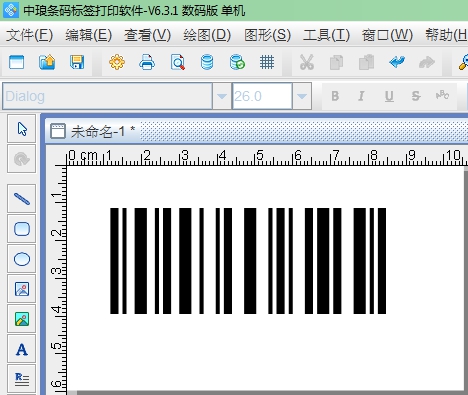Toggle strikethrough formatting button
Image resolution: width=468 pixels, height=395 pixels.
(x=416, y=96)
